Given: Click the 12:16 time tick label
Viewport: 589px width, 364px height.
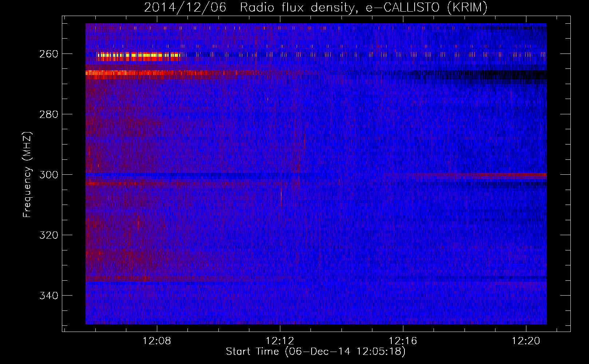Looking at the screenshot, I should pos(403,341).
